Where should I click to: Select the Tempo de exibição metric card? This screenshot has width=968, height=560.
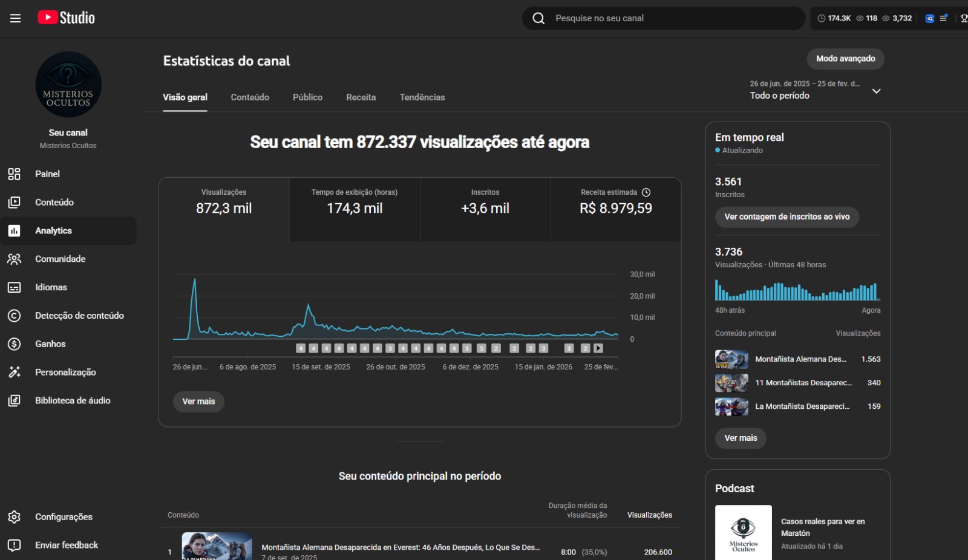[355, 209]
